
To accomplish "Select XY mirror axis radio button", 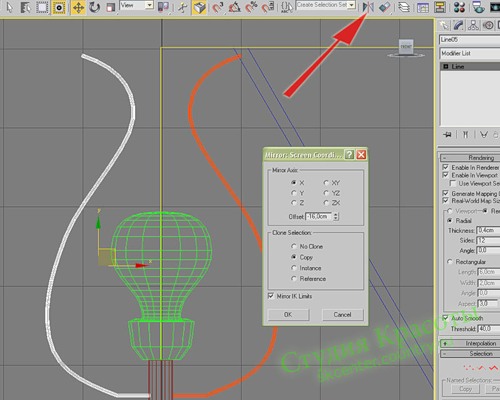I will 326,183.
